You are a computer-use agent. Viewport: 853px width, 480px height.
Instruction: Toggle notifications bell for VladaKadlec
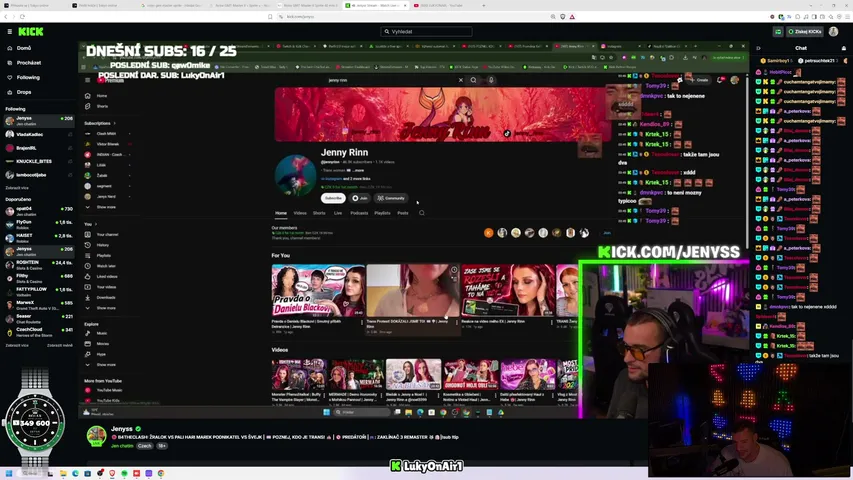click(70, 134)
